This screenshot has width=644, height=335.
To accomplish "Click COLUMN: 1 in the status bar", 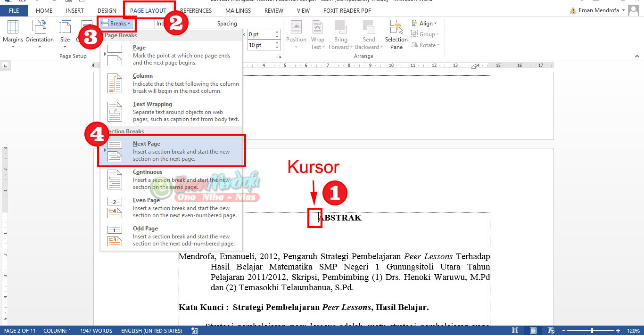I will tap(57, 331).
